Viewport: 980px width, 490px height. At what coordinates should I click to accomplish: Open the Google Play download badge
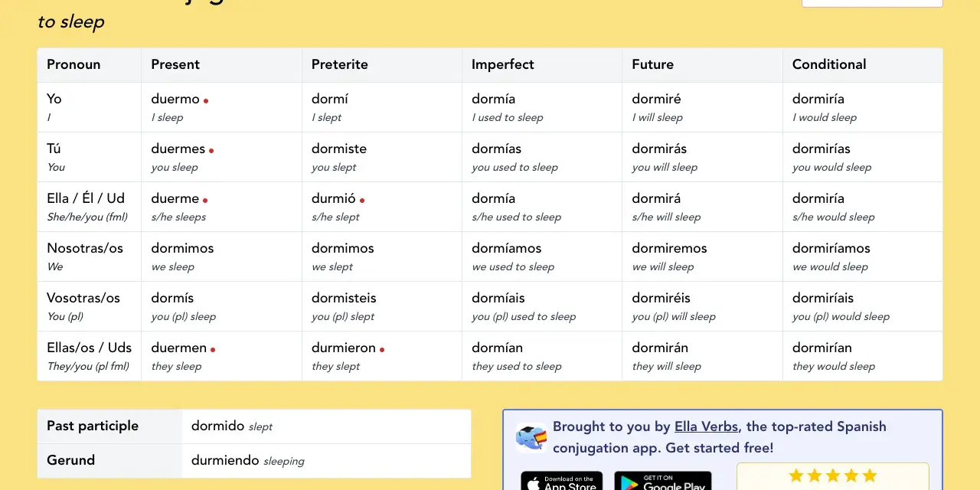pos(663,481)
